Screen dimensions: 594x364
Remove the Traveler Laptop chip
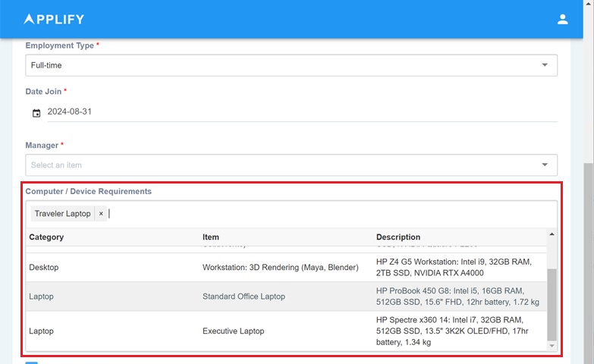point(101,214)
